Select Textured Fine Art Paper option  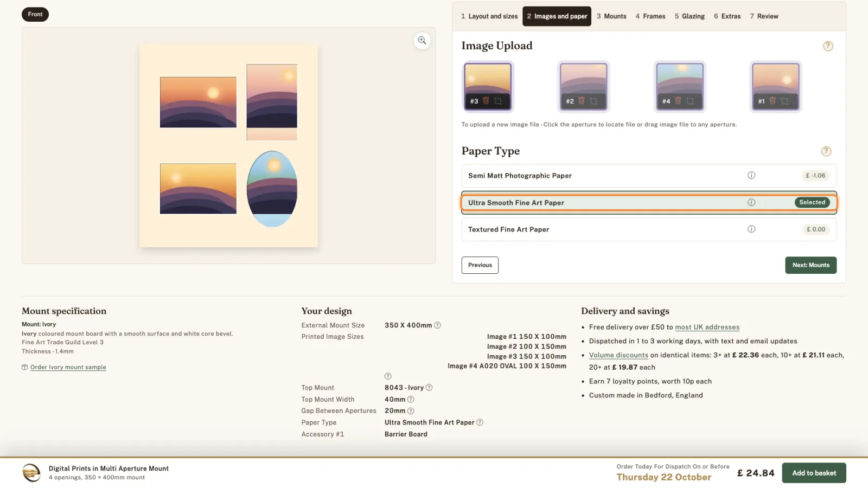[649, 229]
